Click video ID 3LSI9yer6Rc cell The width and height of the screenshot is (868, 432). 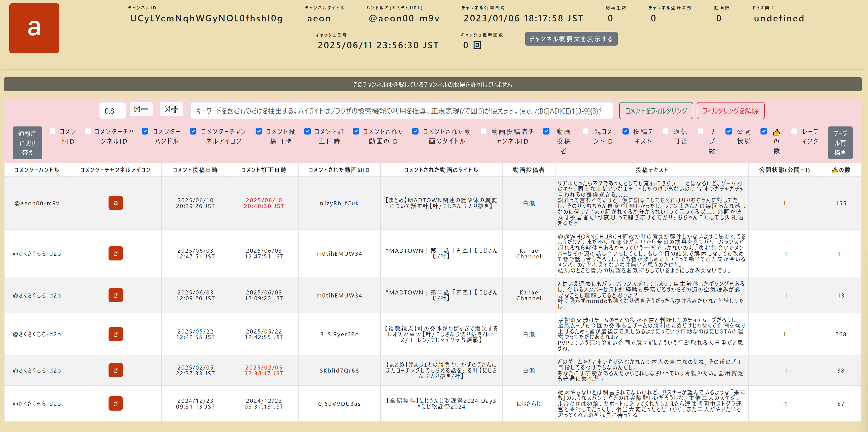click(339, 334)
